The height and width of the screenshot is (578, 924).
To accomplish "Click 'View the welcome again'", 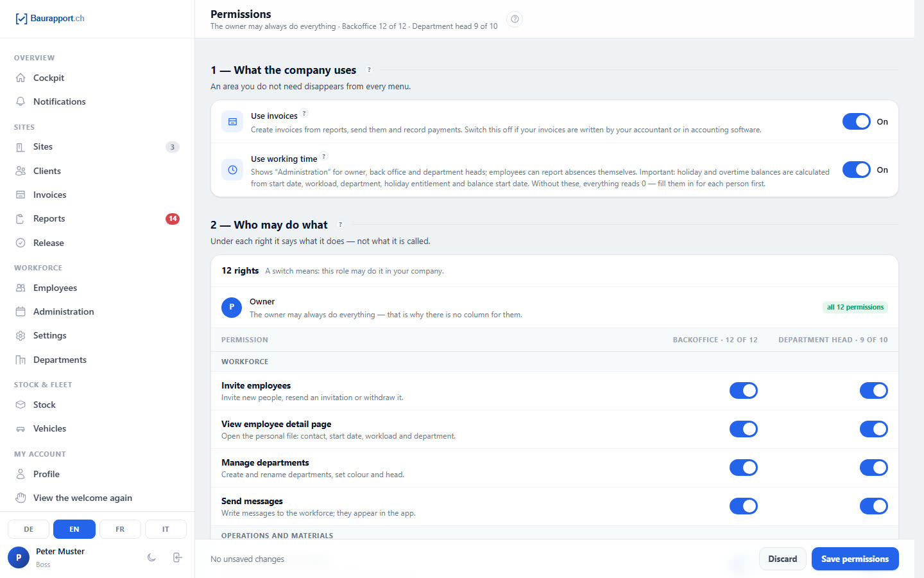I will pos(98,498).
